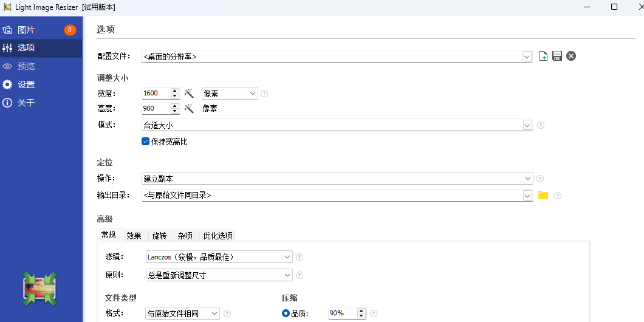Increase 品质 percentage with up arrow
Image resolution: width=644 pixels, height=322 pixels.
(x=361, y=310)
